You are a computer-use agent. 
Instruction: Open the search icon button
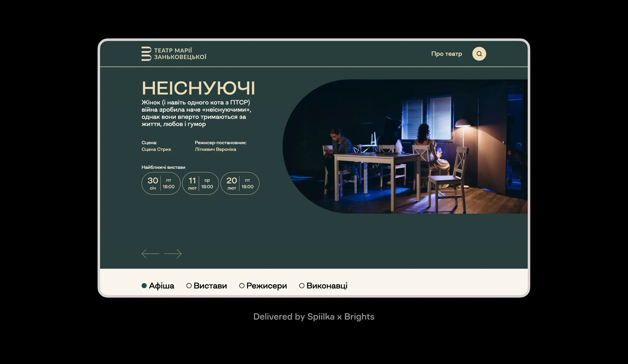(x=479, y=54)
